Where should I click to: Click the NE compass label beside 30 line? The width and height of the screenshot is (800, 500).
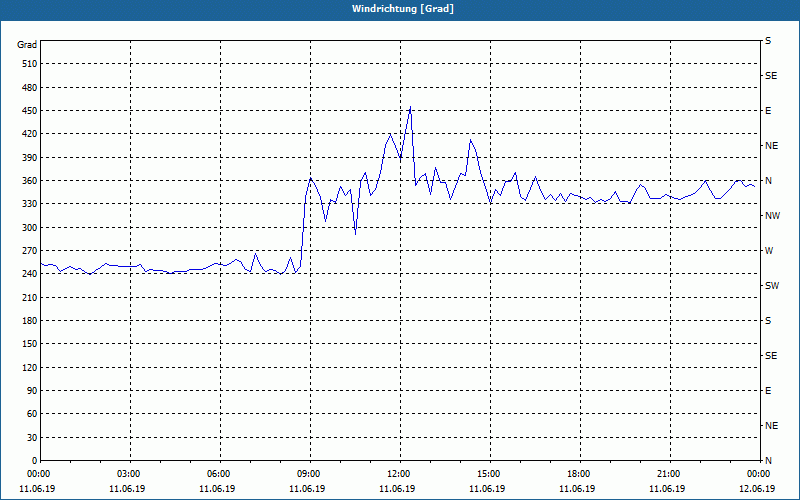(x=771, y=426)
